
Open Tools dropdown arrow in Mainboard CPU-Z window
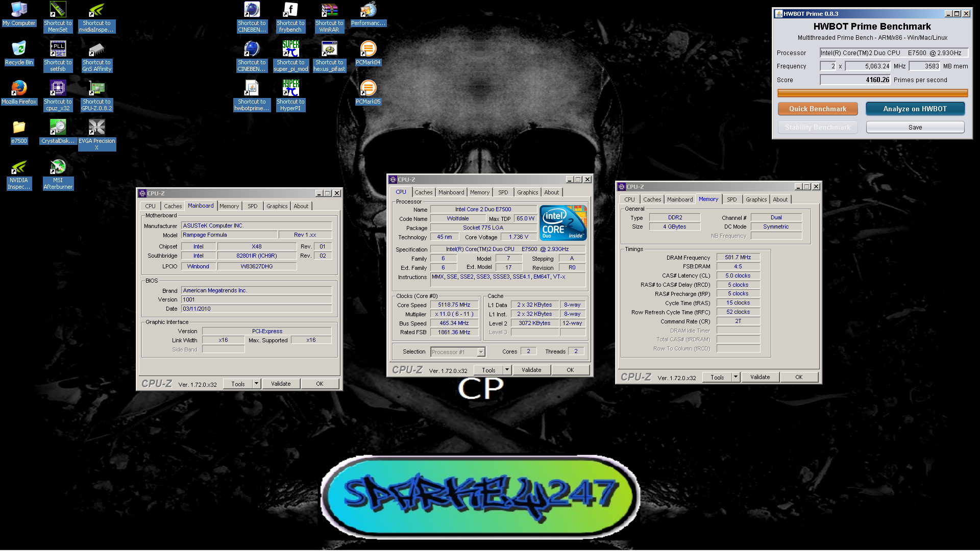(257, 384)
